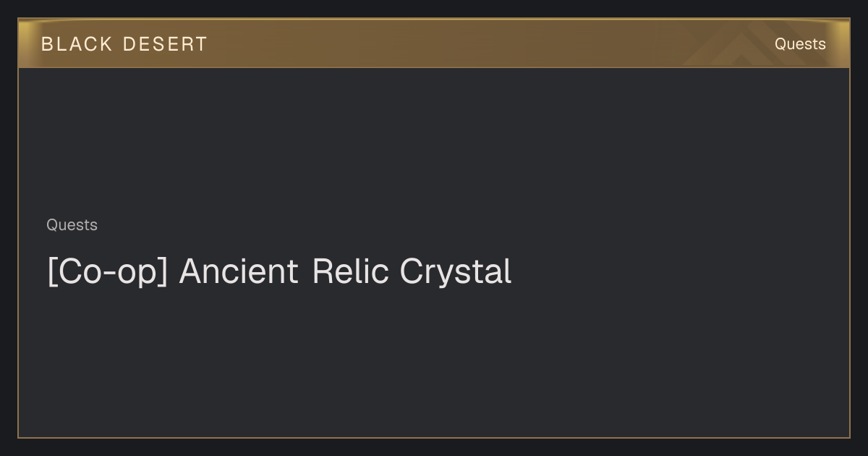Viewport: 868px width, 456px height.
Task: Click the empty dark area above the Quests label
Action: (x=434, y=141)
